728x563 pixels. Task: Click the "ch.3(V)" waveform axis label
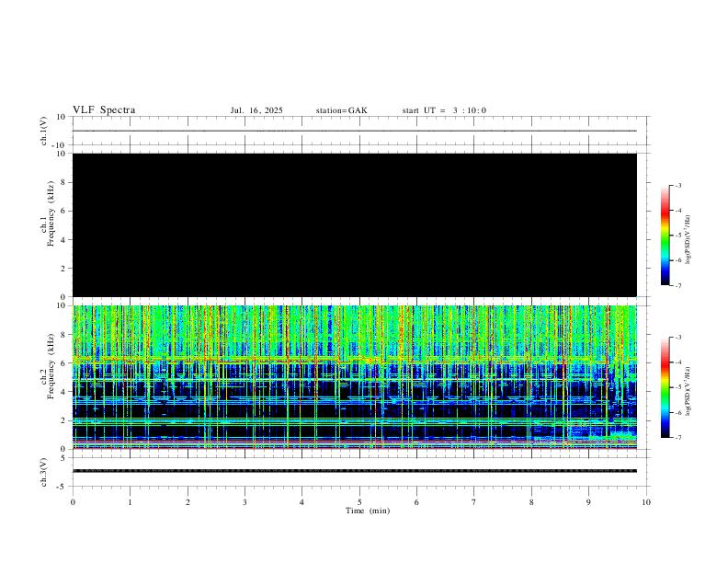pyautogui.click(x=43, y=472)
